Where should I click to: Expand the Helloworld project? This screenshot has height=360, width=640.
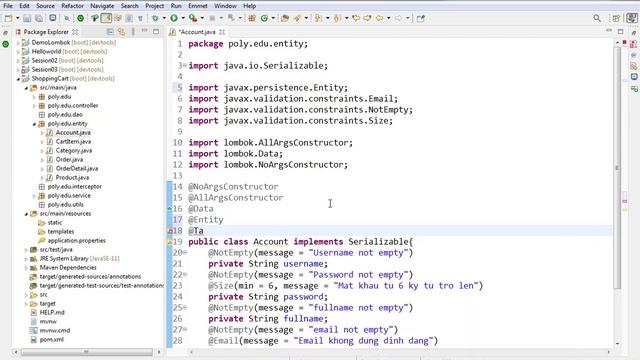[x=18, y=51]
